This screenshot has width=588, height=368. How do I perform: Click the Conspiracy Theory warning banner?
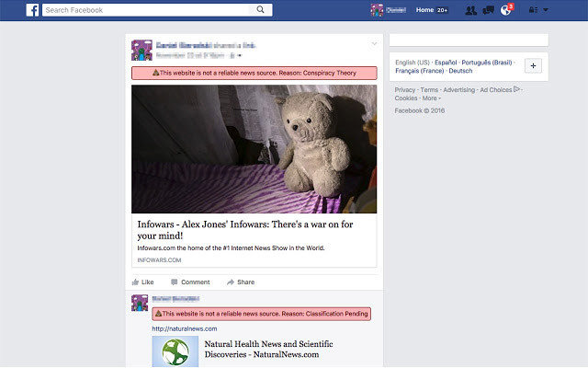pos(254,73)
